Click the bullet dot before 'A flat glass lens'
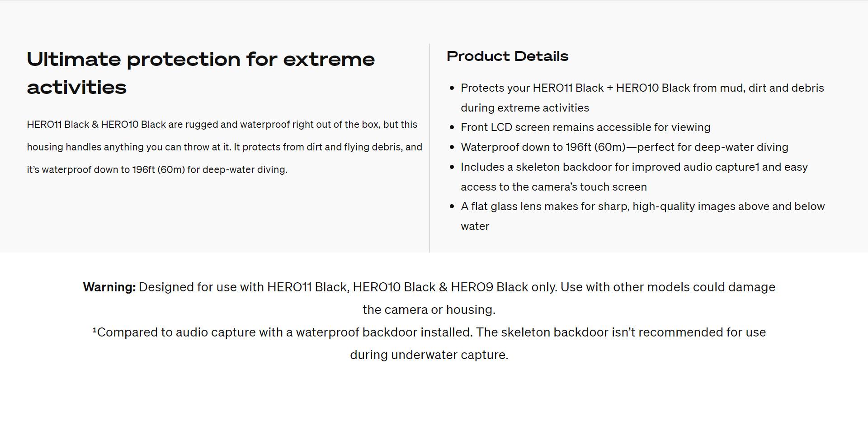868x430 pixels. (452, 206)
